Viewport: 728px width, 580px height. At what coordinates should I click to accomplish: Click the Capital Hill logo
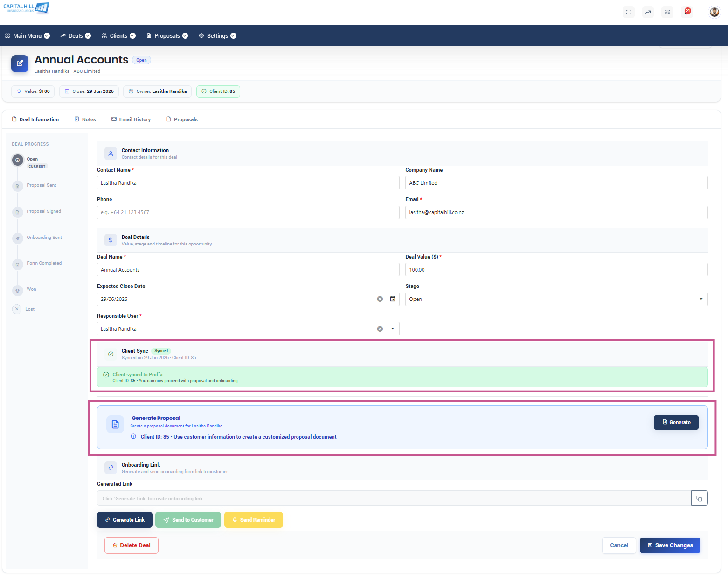[26, 8]
